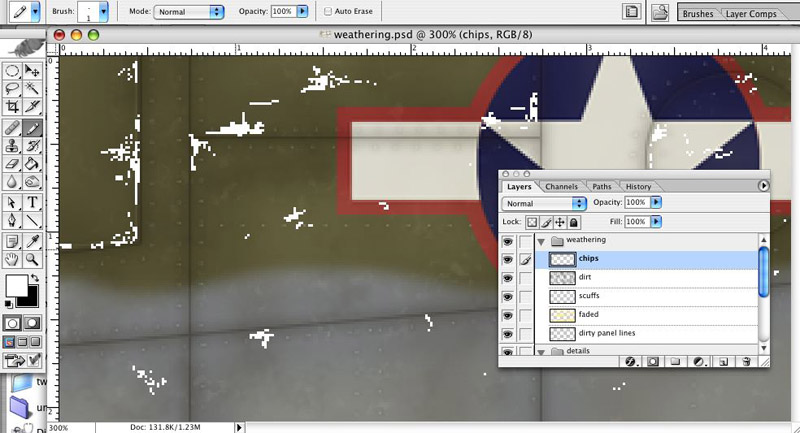This screenshot has width=800, height=433.
Task: Collapse the weathering layer set
Action: pyautogui.click(x=541, y=241)
